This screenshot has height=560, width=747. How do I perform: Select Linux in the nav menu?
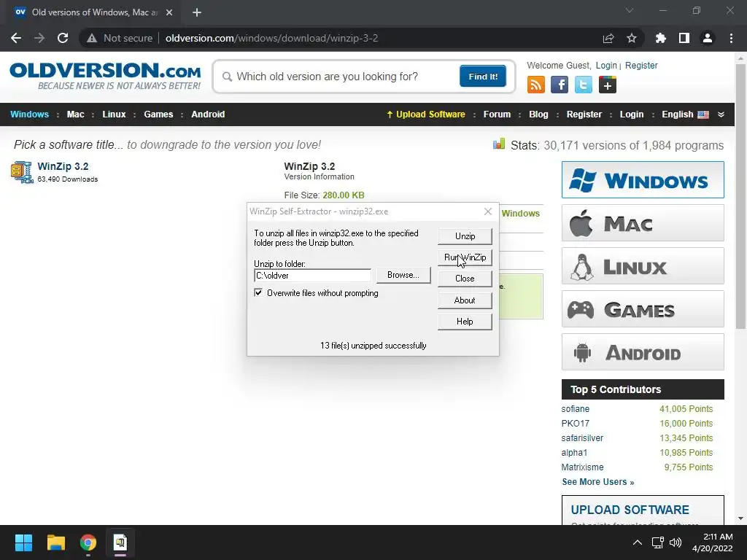114,114
